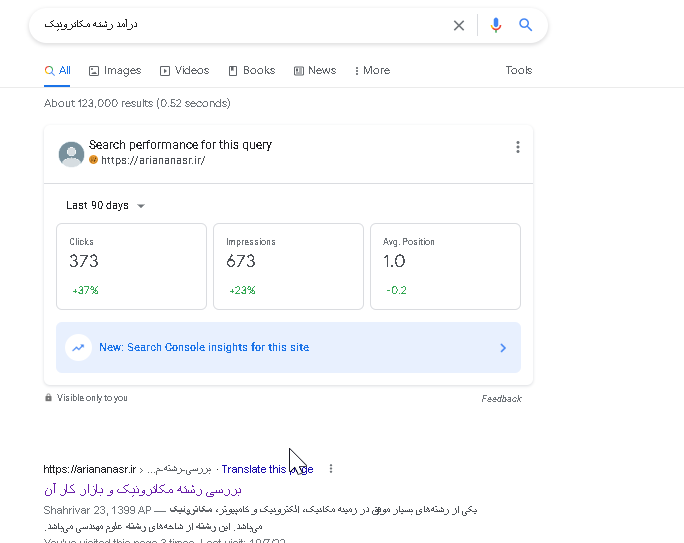684x543 pixels.
Task: Go to the News tab
Action: pos(315,71)
